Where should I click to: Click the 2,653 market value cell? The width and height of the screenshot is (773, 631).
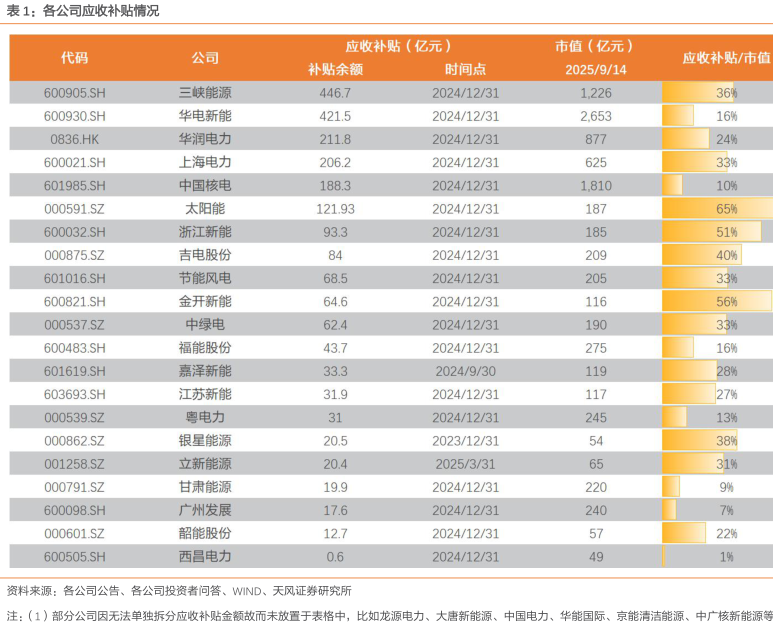point(595,116)
